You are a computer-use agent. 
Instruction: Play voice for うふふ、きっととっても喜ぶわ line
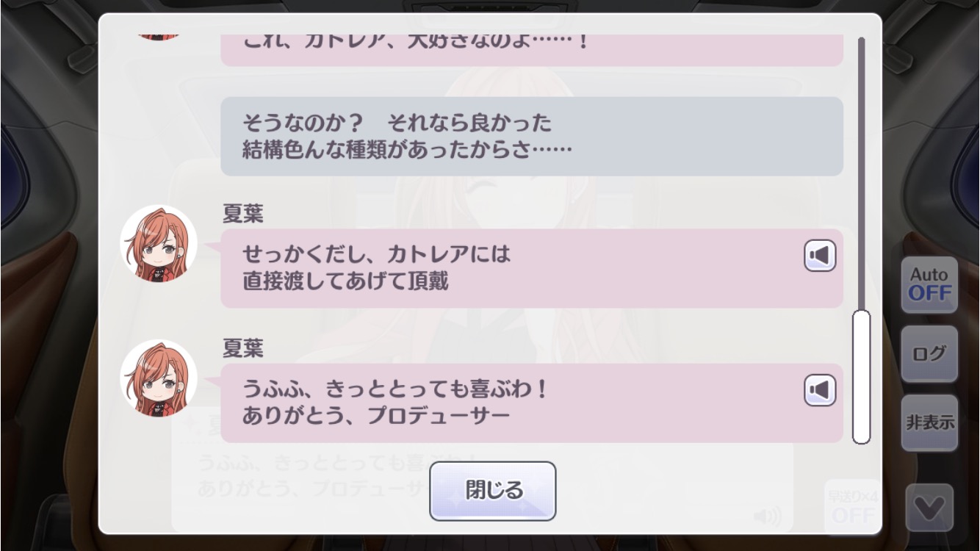(820, 390)
